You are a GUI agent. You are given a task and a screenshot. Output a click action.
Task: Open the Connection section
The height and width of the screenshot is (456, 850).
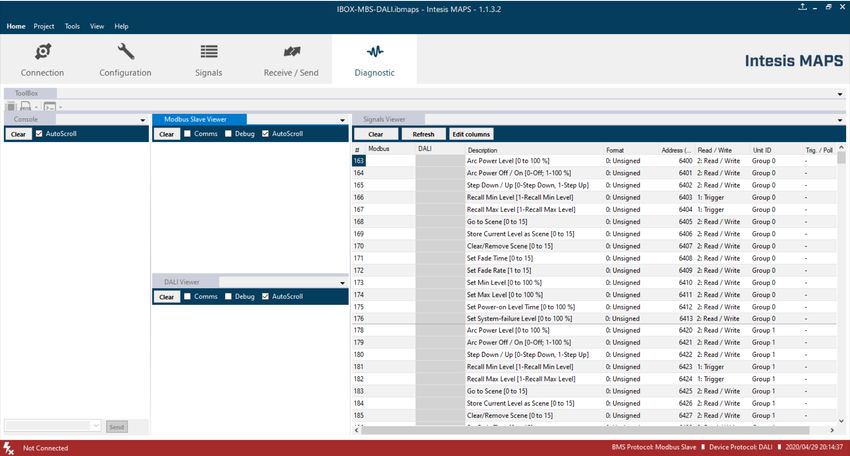[42, 60]
